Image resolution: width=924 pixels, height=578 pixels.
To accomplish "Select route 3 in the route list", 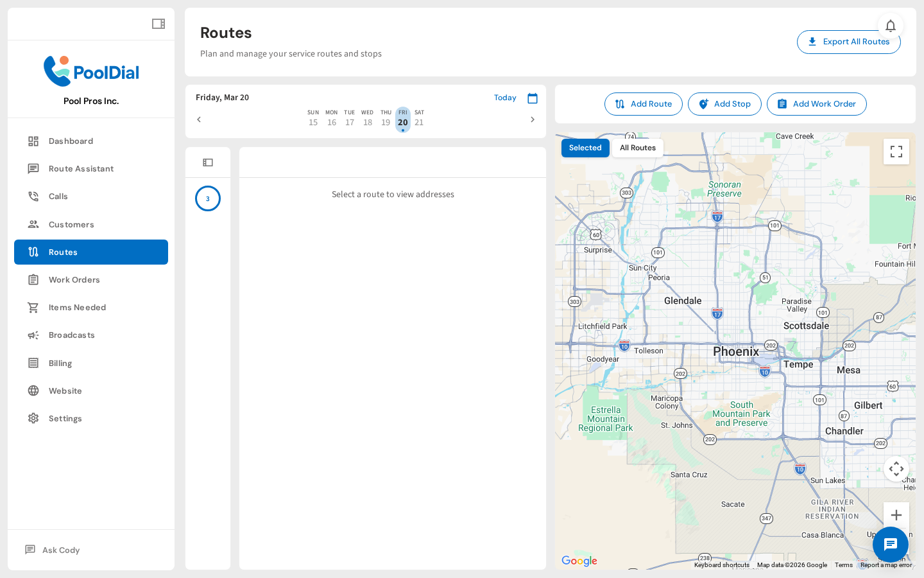I will coord(207,198).
